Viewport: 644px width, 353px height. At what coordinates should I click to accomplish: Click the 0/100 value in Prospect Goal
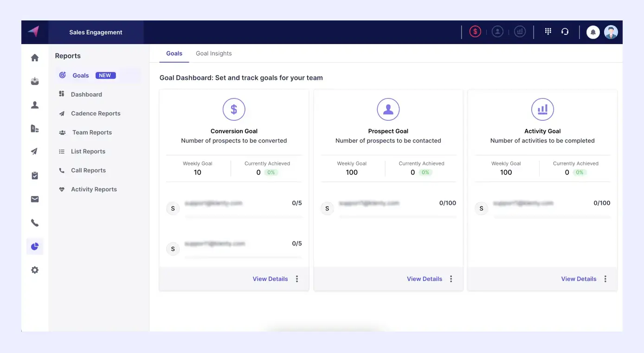coord(448,203)
